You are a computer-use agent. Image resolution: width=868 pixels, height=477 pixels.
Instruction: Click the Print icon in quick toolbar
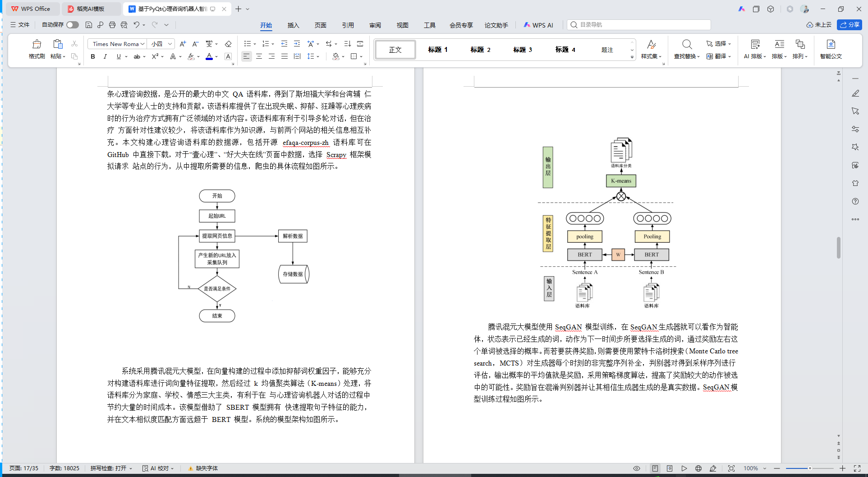coord(112,25)
